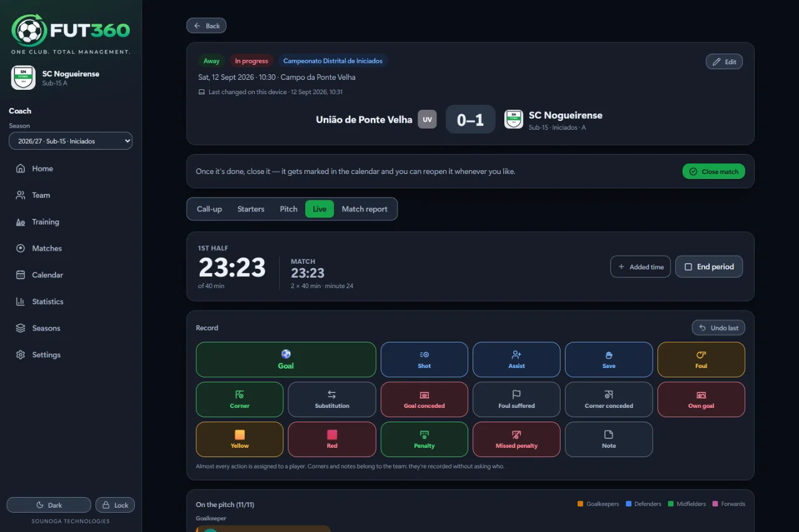Image resolution: width=799 pixels, height=532 pixels.
Task: Open Home in the sidebar
Action: coord(71,168)
